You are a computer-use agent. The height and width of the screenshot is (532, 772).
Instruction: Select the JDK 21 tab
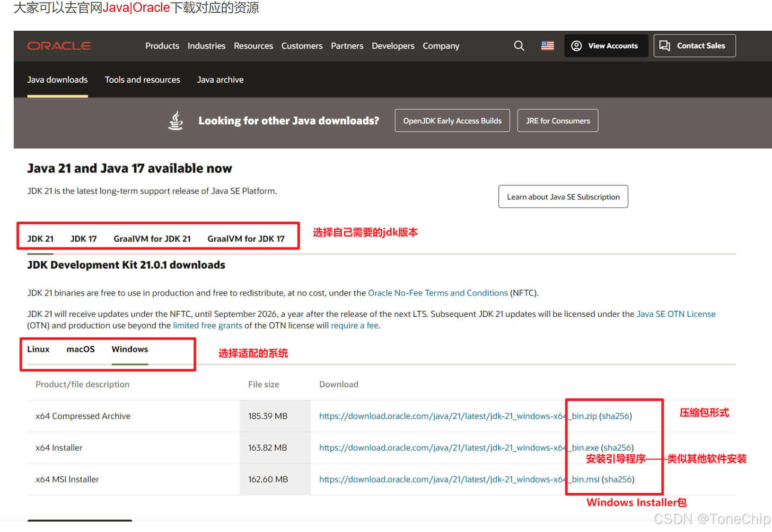(x=40, y=239)
